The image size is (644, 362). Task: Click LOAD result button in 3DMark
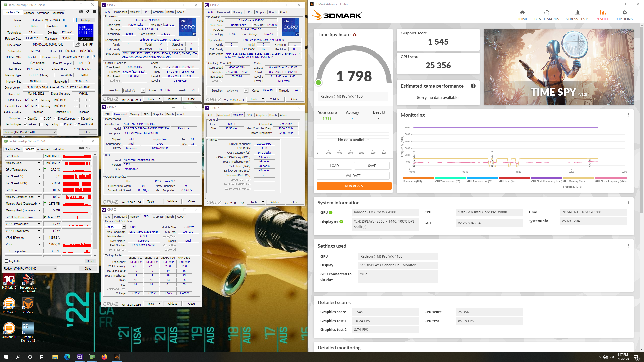point(334,166)
